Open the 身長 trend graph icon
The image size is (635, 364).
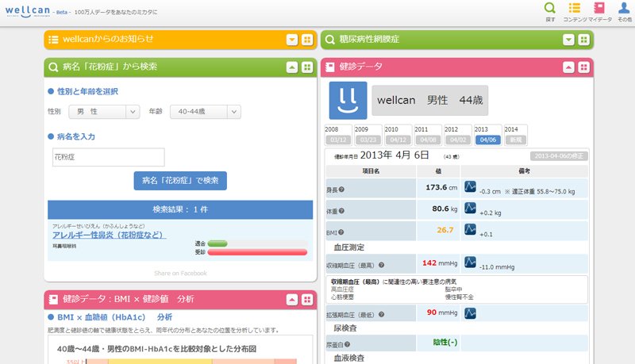[x=470, y=186]
